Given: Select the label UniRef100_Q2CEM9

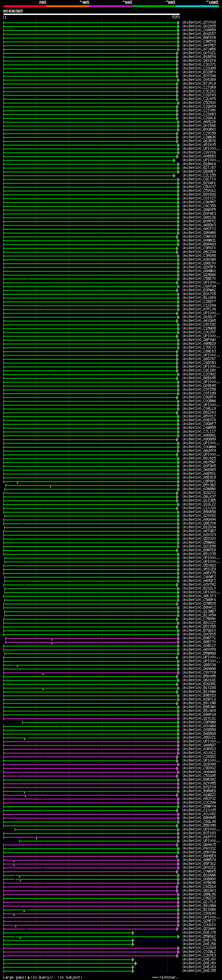Looking at the screenshot, I should [x=199, y=546].
